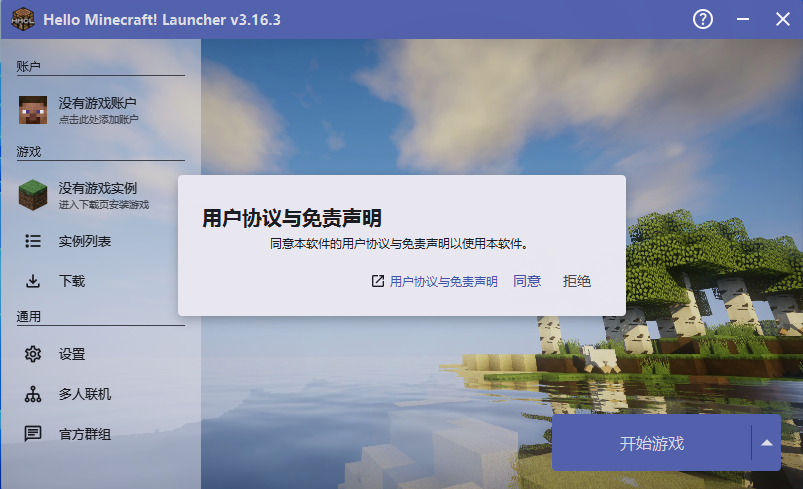This screenshot has width=803, height=489.
Task: Click the official group chat icon
Action: pyautogui.click(x=33, y=434)
